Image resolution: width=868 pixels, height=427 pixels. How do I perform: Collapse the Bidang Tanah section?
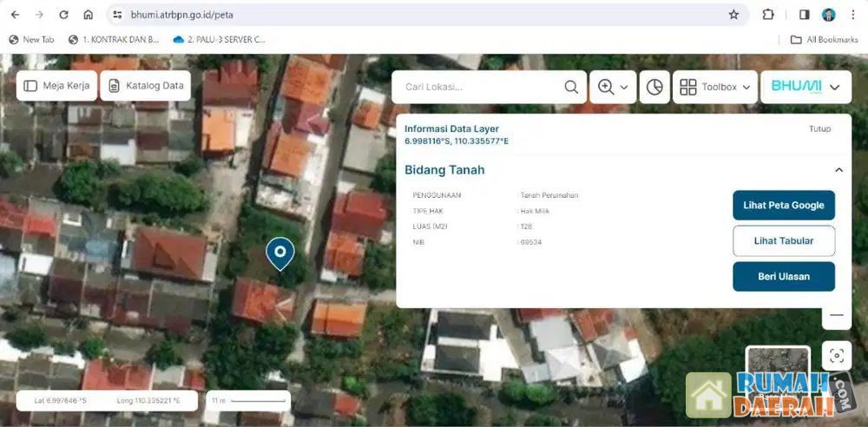pyautogui.click(x=838, y=170)
